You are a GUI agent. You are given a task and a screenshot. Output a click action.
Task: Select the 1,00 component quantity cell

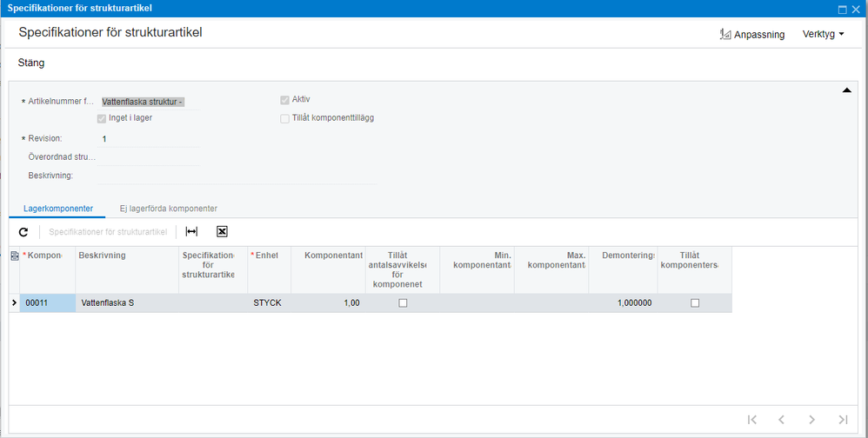pos(328,303)
